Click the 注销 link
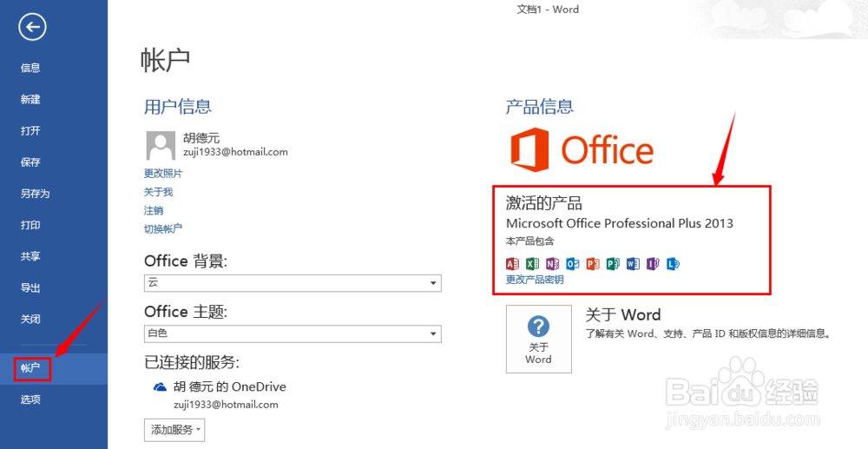Screen dimensions: 868x449 coord(154,211)
